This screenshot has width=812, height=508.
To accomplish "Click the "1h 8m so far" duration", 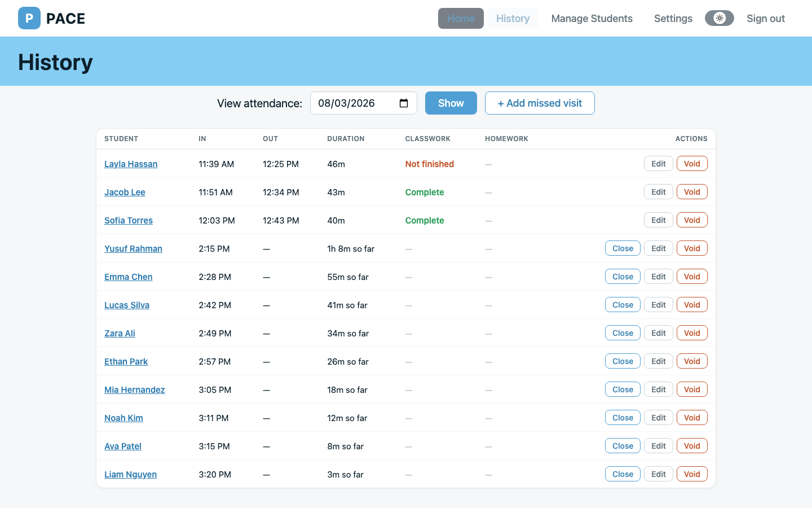I will point(351,248).
